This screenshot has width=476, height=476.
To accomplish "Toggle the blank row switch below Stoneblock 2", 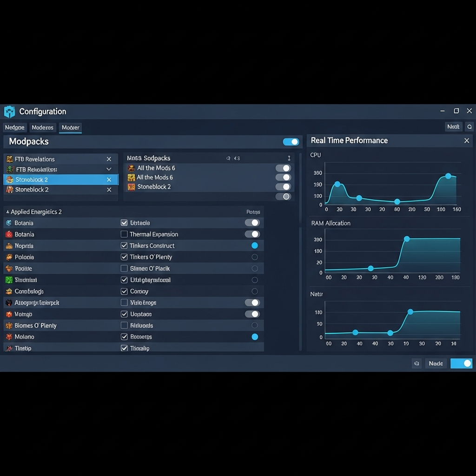I will 283,197.
